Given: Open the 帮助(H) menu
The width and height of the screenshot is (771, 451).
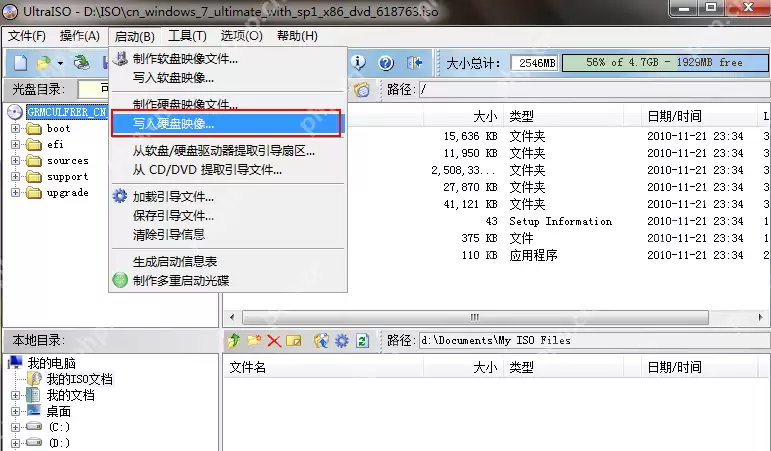Looking at the screenshot, I should 297,36.
